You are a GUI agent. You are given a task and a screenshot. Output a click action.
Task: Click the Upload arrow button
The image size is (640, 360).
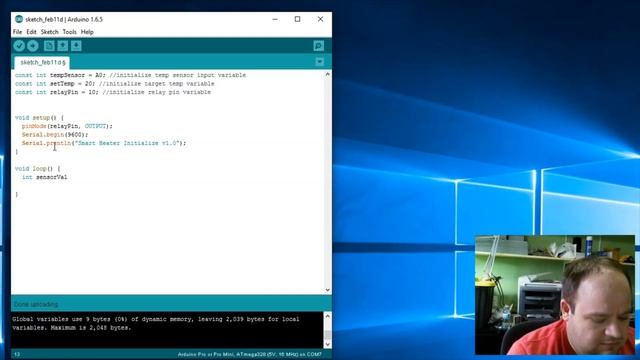pos(33,46)
